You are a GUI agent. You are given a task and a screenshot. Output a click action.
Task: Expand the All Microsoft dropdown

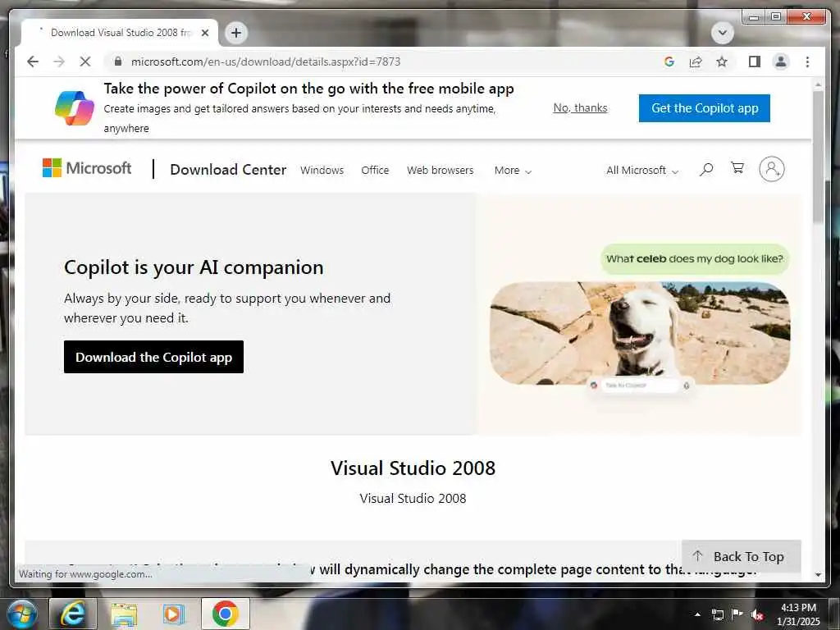(642, 171)
